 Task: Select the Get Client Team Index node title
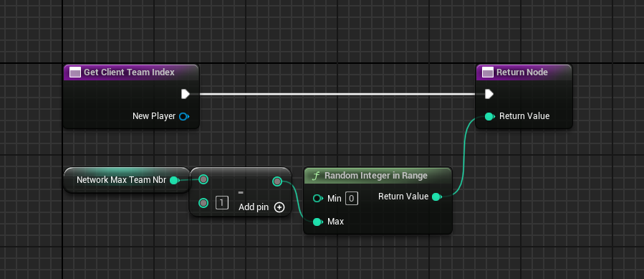129,72
